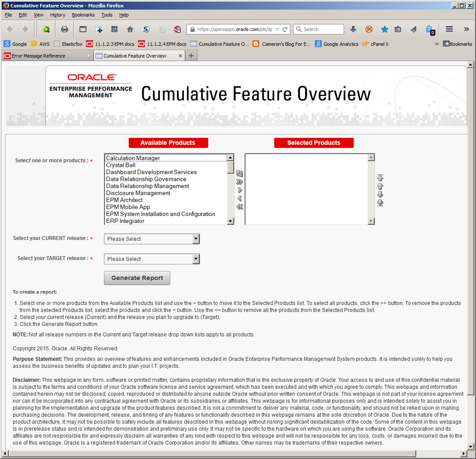The image size is (476, 459).
Task: Click the new-tab plus toolbar icon
Action: (x=99, y=29)
